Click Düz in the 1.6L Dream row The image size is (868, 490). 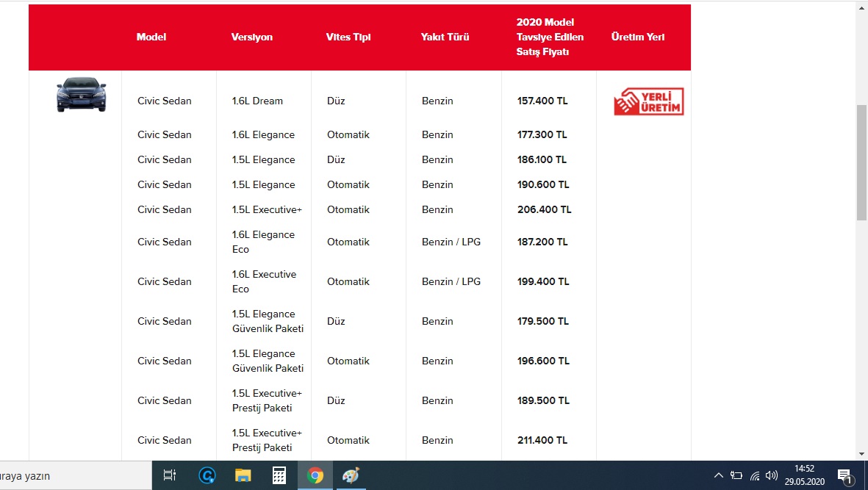tap(336, 101)
